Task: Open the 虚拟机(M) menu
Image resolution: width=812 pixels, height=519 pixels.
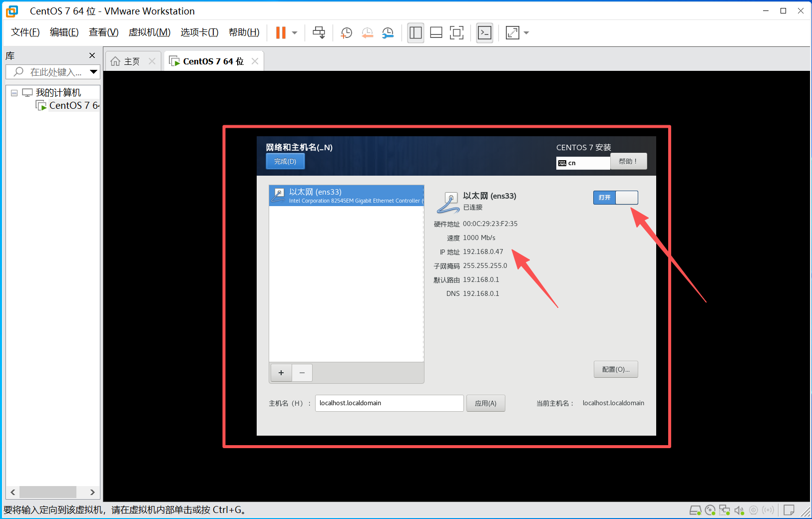Action: pos(149,32)
